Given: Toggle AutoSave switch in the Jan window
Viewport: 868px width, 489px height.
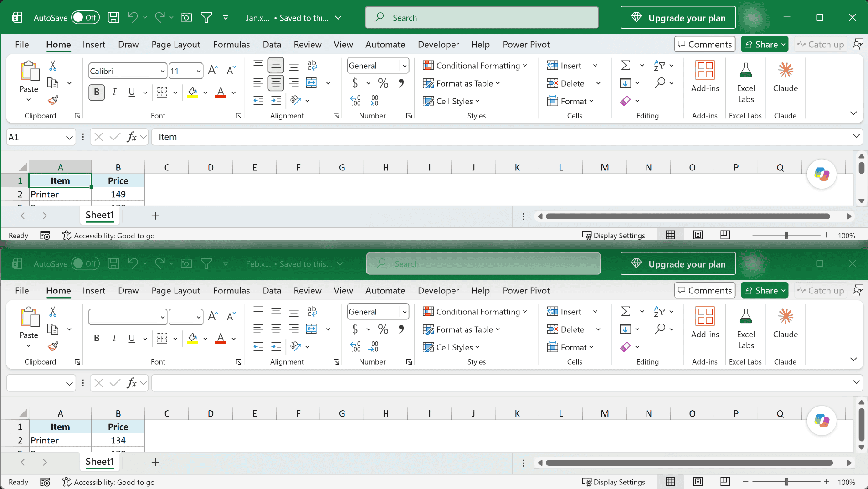Looking at the screenshot, I should (85, 18).
